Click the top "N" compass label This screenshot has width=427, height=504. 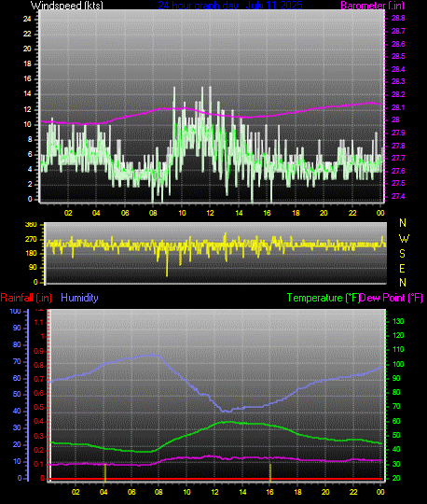(x=403, y=223)
